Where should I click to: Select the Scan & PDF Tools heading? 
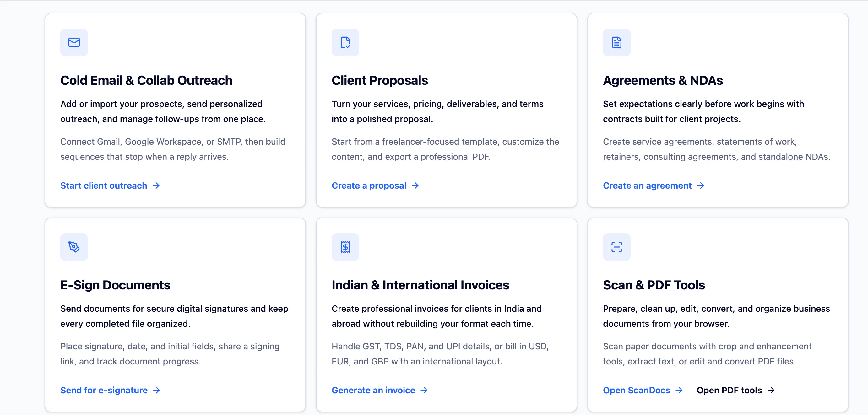tap(654, 285)
